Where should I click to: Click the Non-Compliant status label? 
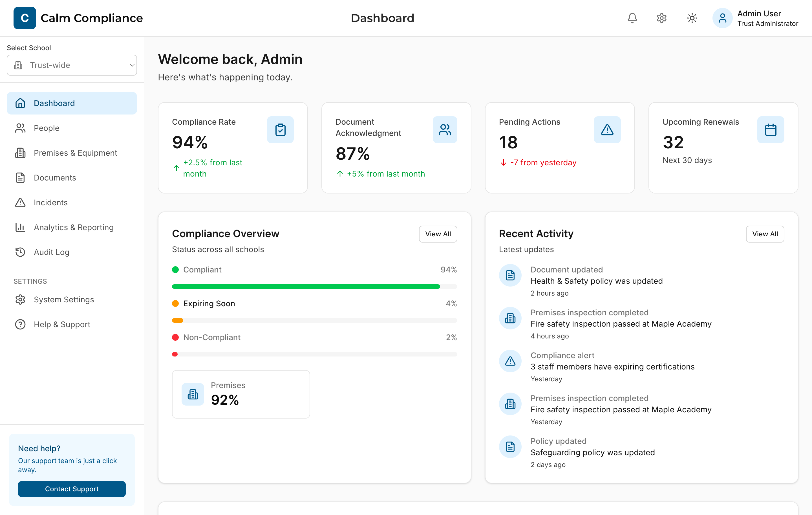click(x=212, y=337)
